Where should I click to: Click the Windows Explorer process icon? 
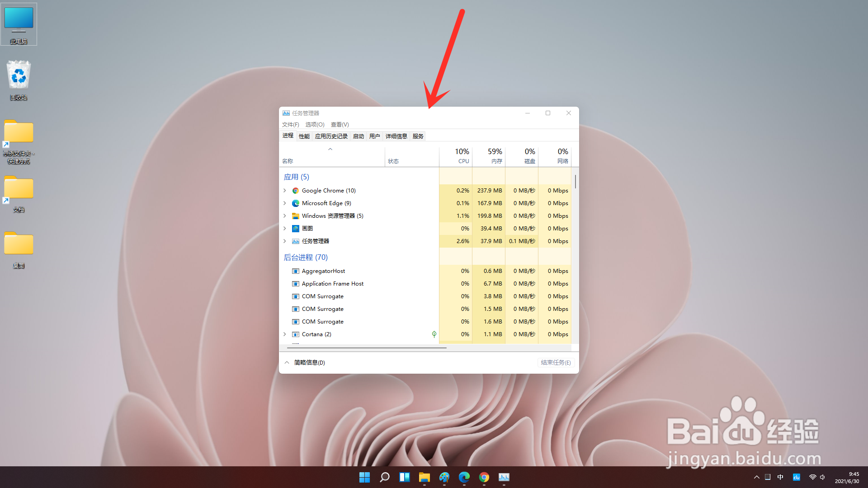click(295, 216)
